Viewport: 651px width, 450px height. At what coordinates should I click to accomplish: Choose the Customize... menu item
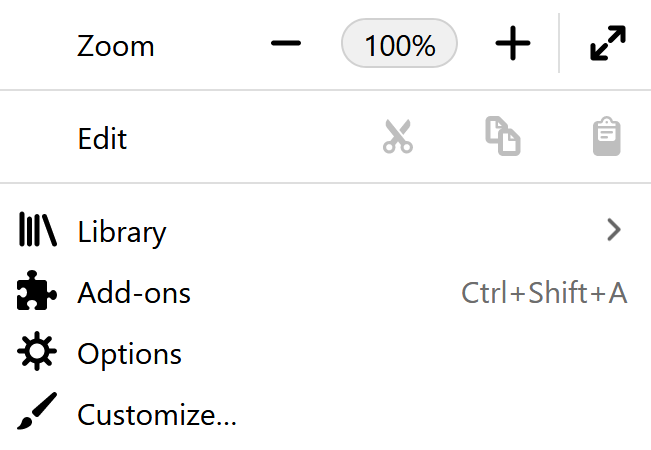157,414
